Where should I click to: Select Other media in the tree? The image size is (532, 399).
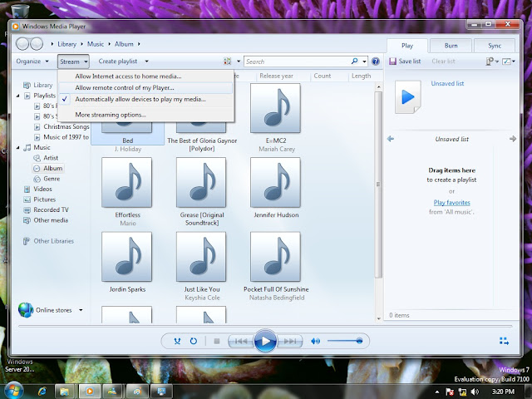tap(46, 220)
